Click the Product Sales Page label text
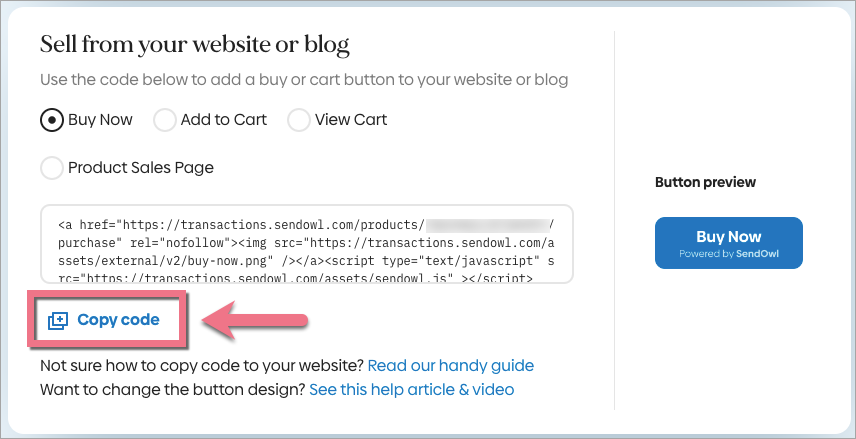Image resolution: width=856 pixels, height=439 pixels. click(141, 168)
